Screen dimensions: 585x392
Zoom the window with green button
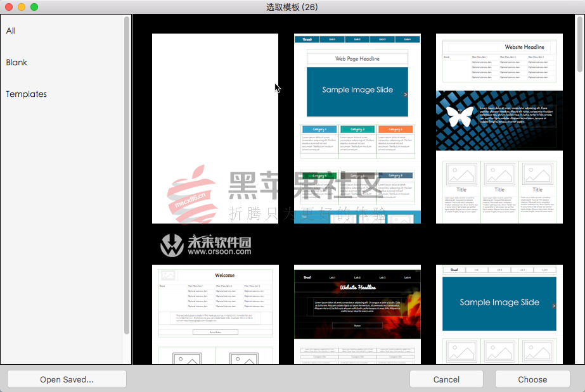pos(34,7)
